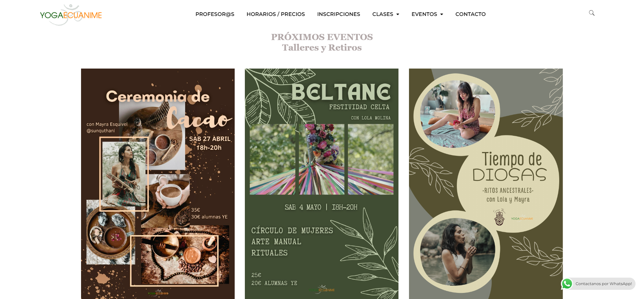Click the hamsa hand logo on Diosas poster

pos(499,218)
